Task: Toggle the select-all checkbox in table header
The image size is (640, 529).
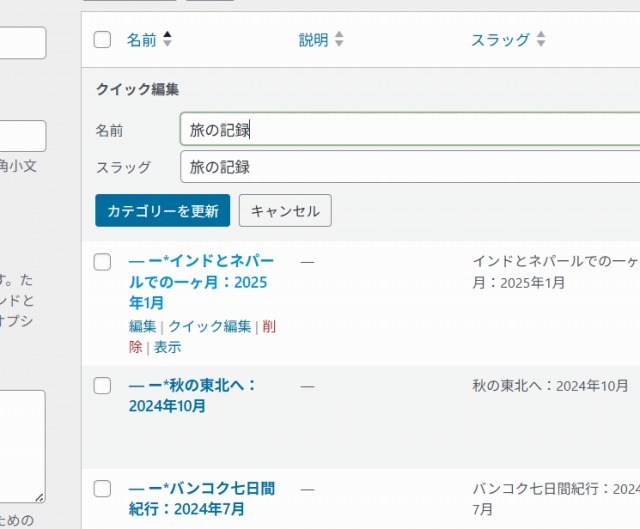Action: pyautogui.click(x=102, y=40)
